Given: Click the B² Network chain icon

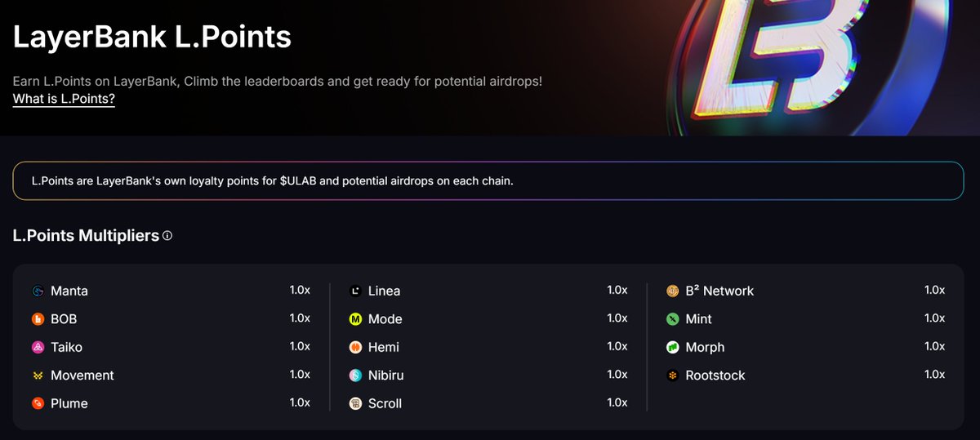Looking at the screenshot, I should tap(672, 291).
